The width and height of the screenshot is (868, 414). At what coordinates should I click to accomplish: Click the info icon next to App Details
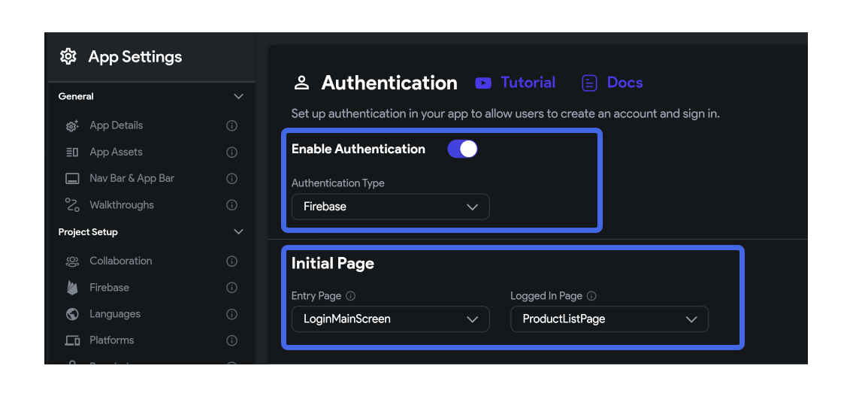[232, 125]
